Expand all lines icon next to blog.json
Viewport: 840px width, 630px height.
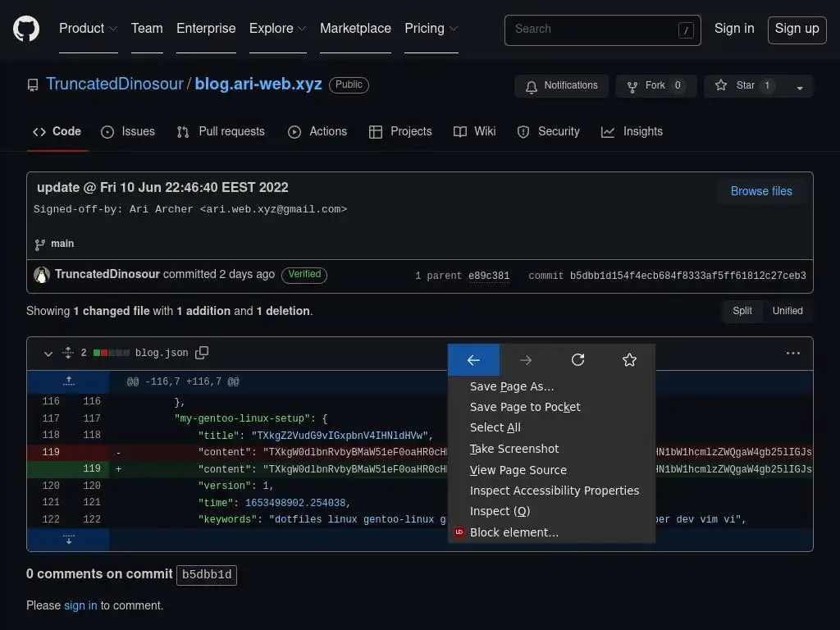(68, 353)
